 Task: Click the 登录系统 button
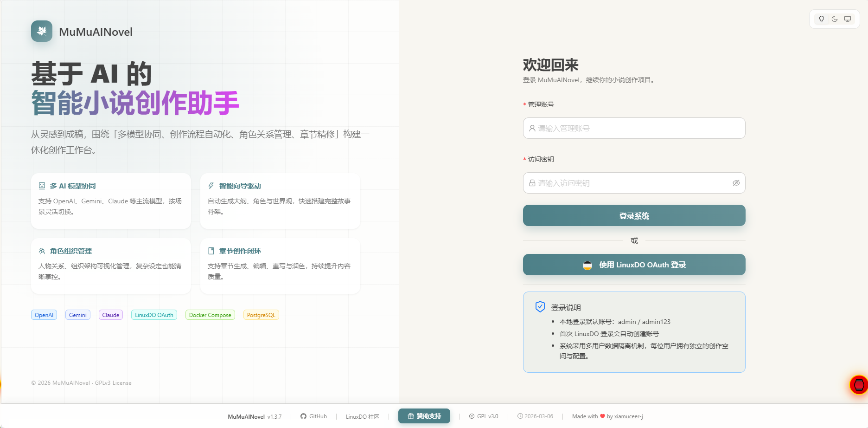[x=634, y=215]
